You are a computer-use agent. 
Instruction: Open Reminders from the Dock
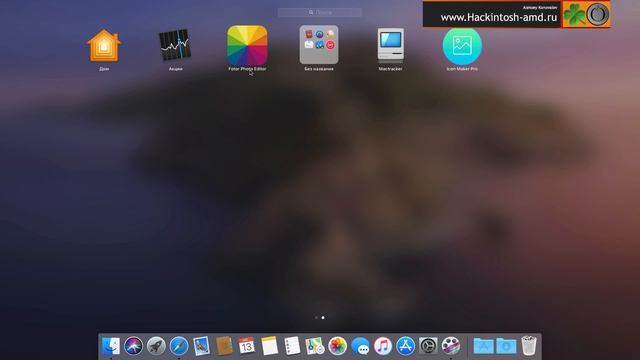pos(292,346)
